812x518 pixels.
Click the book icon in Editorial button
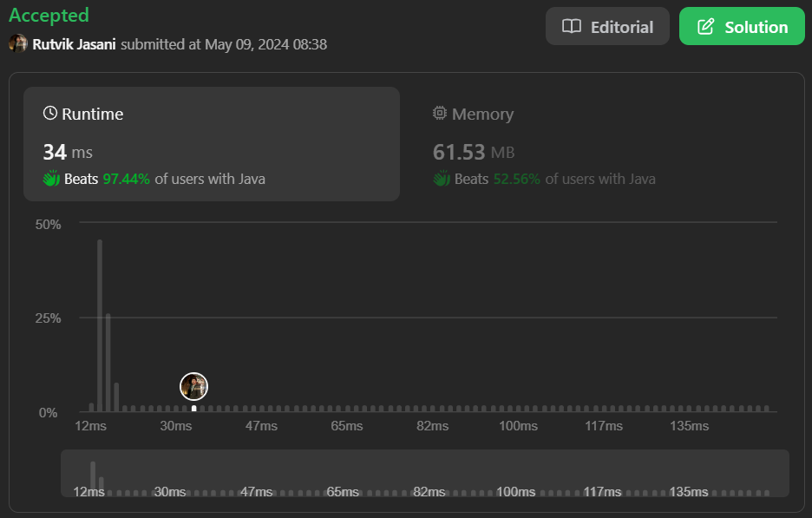pos(572,26)
